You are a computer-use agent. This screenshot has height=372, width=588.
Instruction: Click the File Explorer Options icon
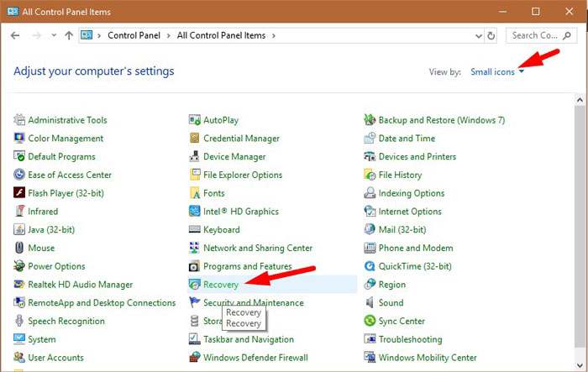(x=194, y=175)
